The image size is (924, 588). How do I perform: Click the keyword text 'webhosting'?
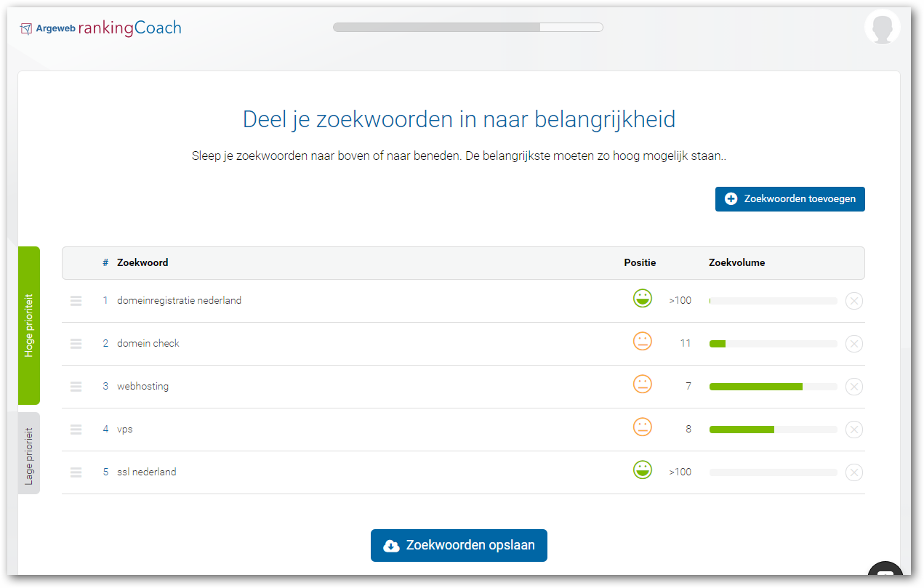click(142, 387)
